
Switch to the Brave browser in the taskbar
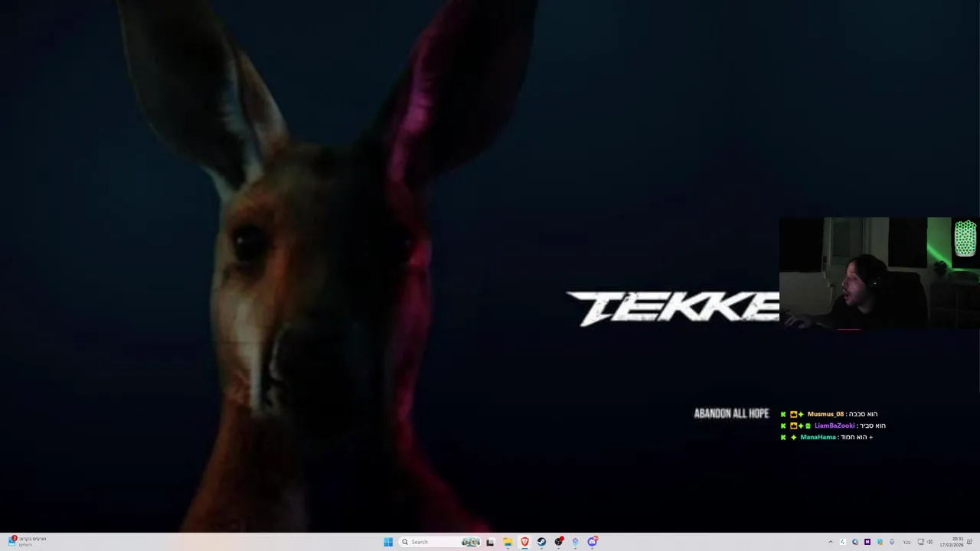[x=524, y=542]
